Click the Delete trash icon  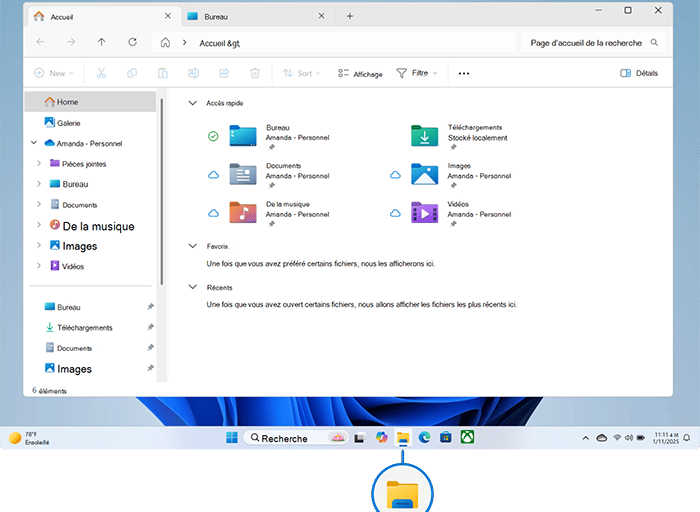(x=254, y=73)
